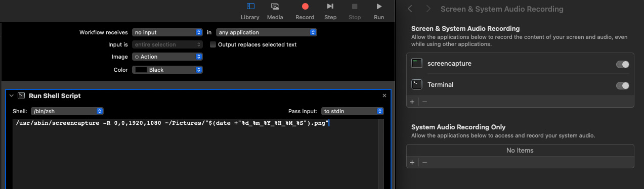Go back in System Settings
The width and height of the screenshot is (644, 189).
pyautogui.click(x=410, y=9)
